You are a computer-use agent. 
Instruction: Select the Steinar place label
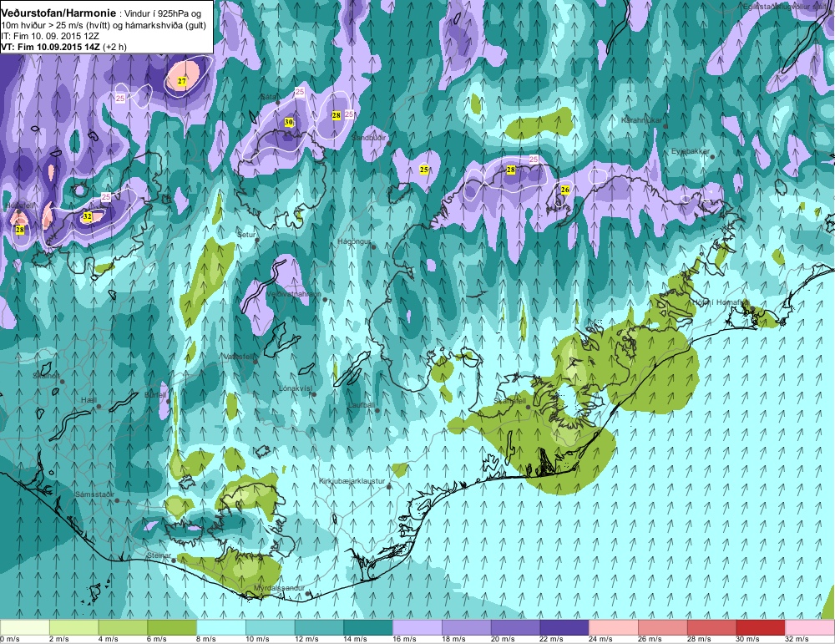pyautogui.click(x=159, y=555)
